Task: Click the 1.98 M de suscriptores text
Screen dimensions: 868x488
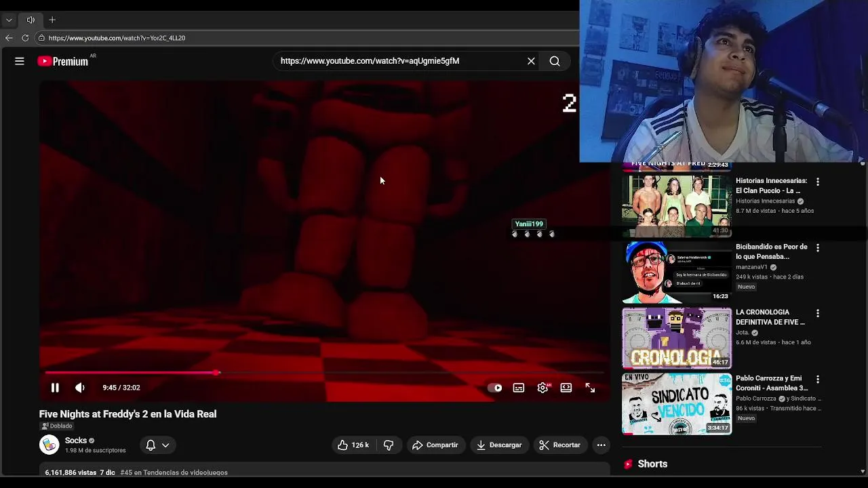Action: coord(96,451)
